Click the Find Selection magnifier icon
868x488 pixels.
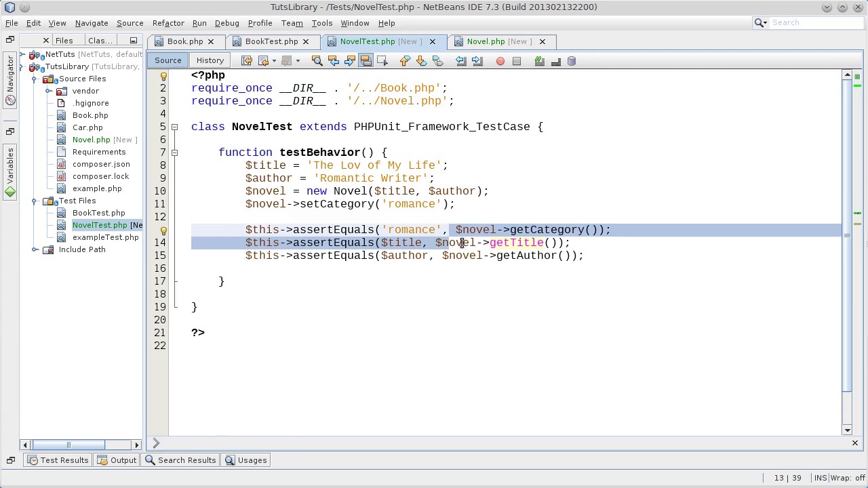317,61
